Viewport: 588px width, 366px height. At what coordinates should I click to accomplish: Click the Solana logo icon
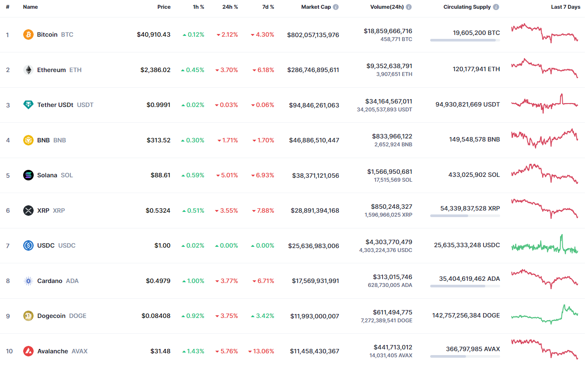click(x=28, y=175)
